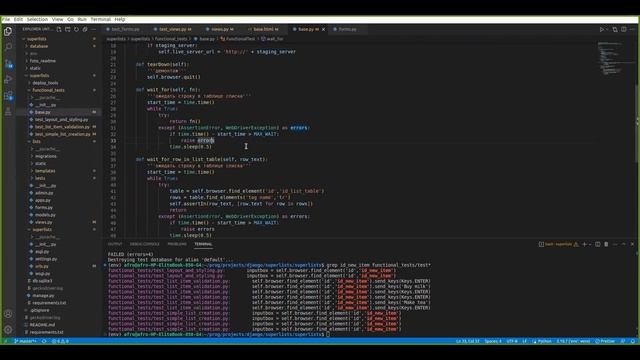Open editor more actions ellipsis
640x360 pixels.
(632, 29)
